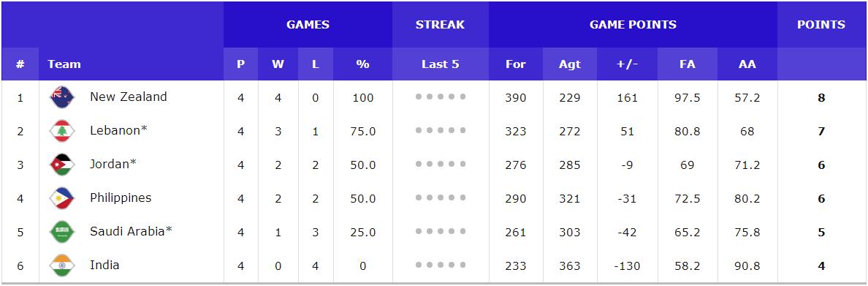
Task: Sort by the W column header
Action: pos(278,64)
